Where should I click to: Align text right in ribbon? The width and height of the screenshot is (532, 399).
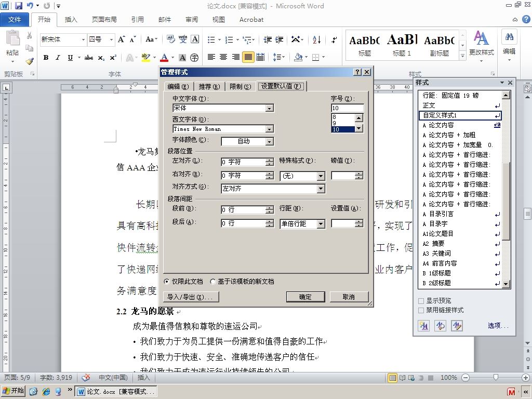click(x=236, y=57)
